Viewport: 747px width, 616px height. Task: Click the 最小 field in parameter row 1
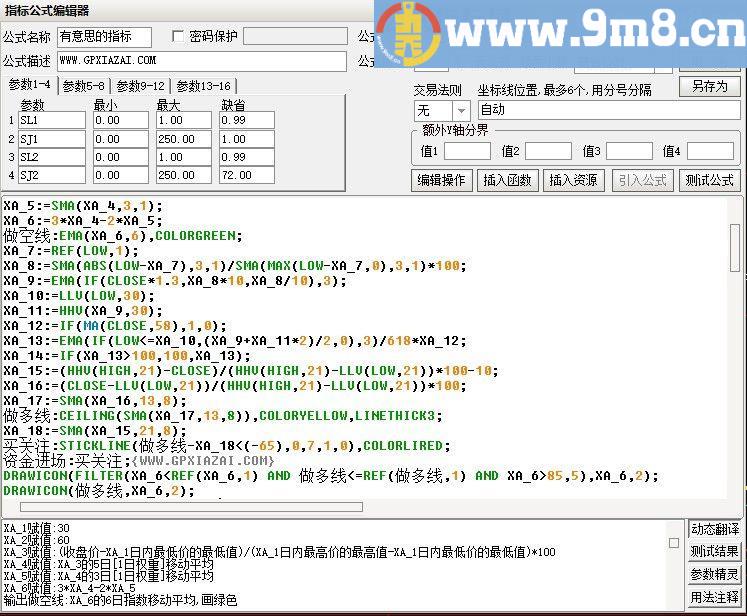tap(121, 121)
